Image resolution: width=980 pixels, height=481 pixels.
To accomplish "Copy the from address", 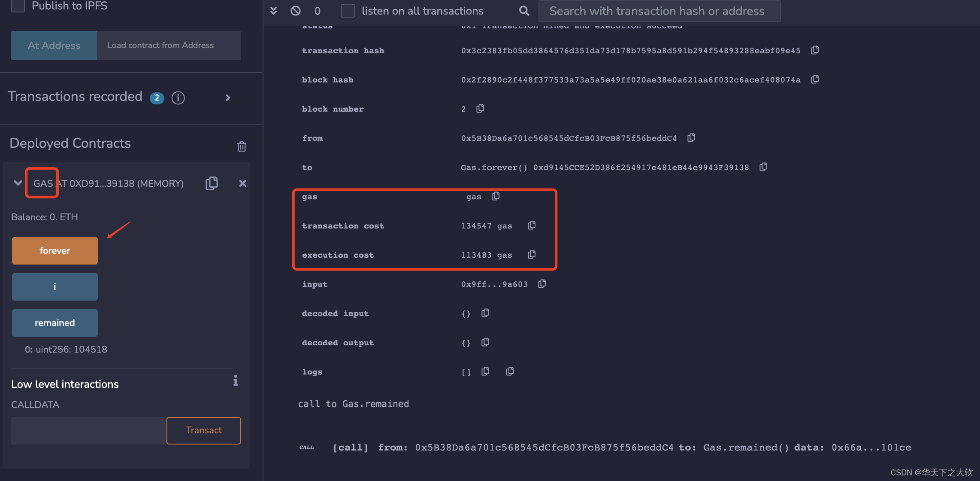I will pyautogui.click(x=691, y=138).
